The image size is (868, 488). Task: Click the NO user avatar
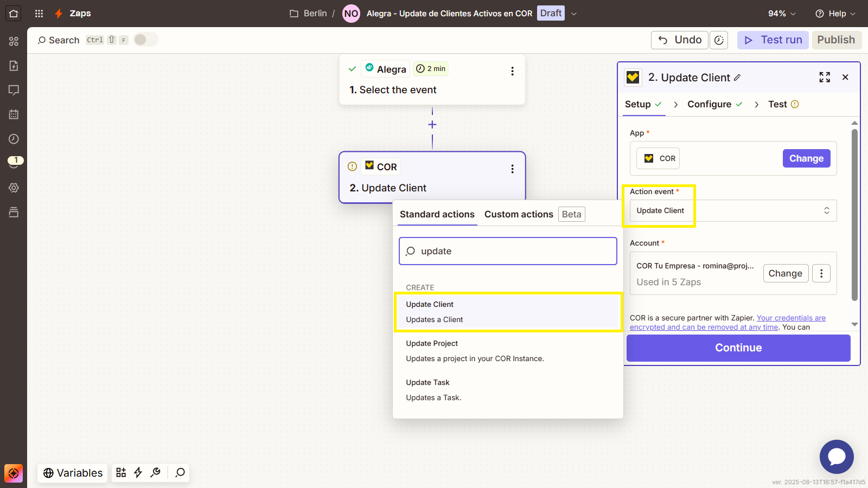coord(351,14)
